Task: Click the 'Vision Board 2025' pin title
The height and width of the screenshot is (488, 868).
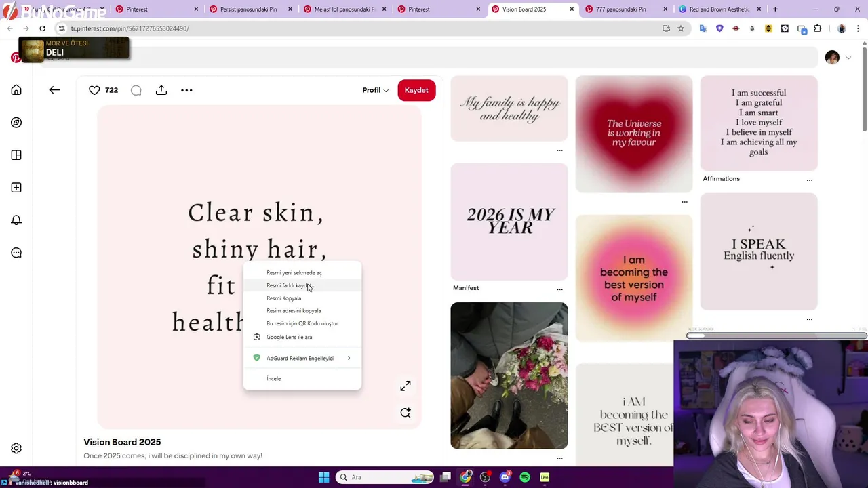Action: (x=122, y=442)
